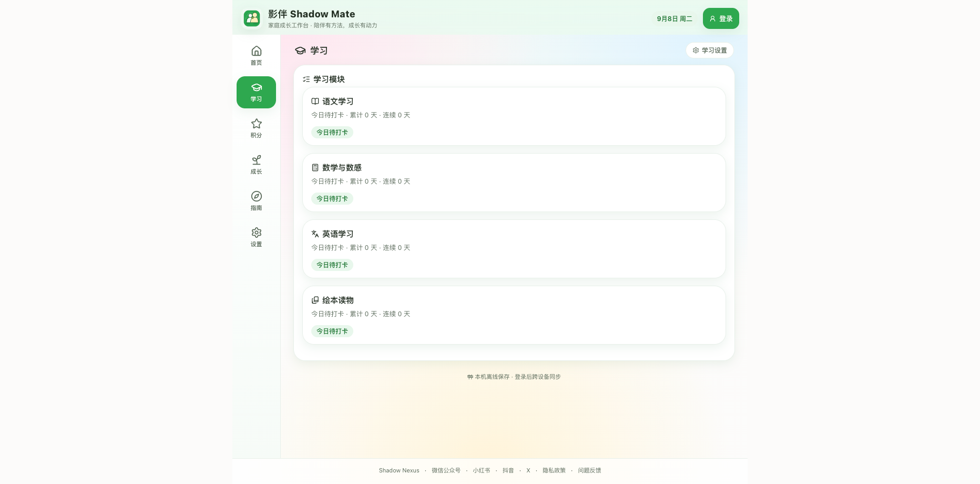Select the 学习 graduation cap sidebar icon
The width and height of the screenshot is (980, 484).
click(x=256, y=87)
